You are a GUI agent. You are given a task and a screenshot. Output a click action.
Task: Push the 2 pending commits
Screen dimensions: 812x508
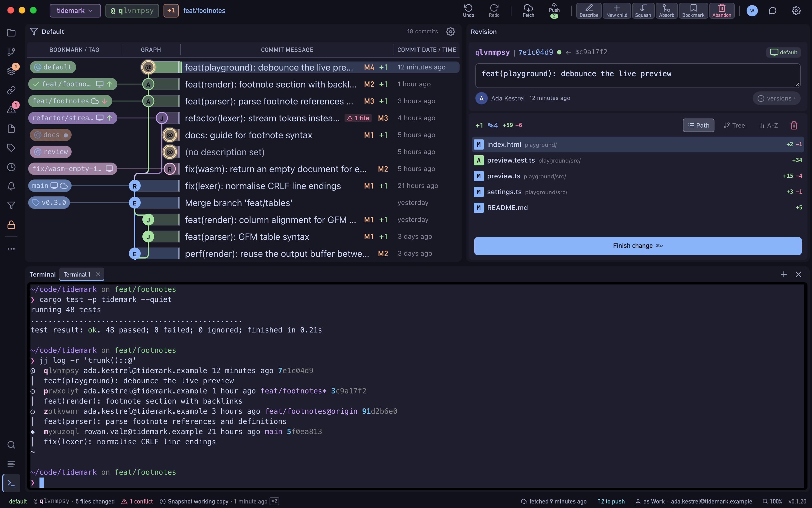[x=554, y=10]
